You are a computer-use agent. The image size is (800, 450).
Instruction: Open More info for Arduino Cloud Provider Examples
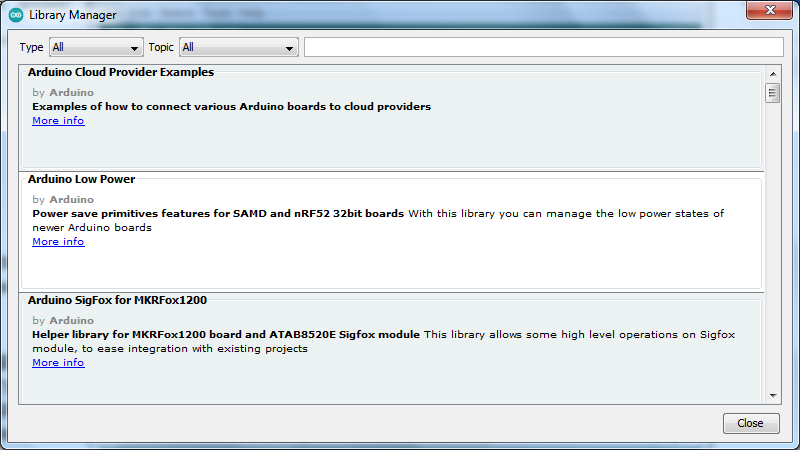click(x=58, y=121)
